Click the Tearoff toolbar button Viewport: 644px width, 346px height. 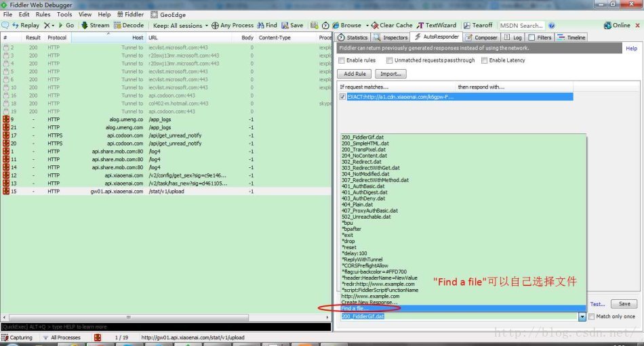pos(478,25)
